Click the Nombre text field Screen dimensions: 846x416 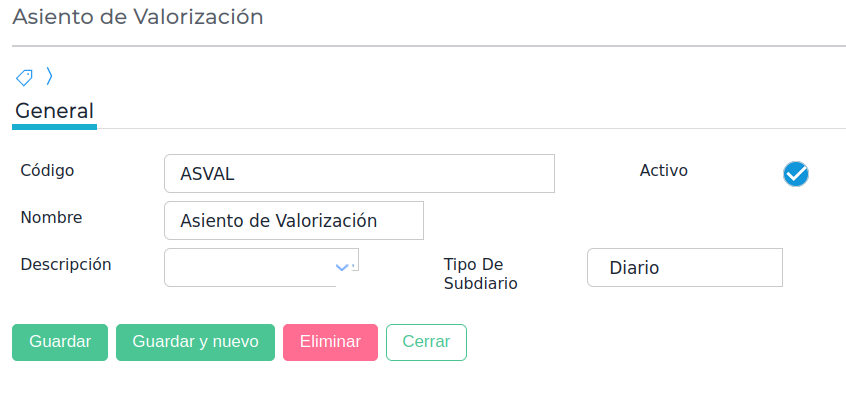pyautogui.click(x=294, y=220)
